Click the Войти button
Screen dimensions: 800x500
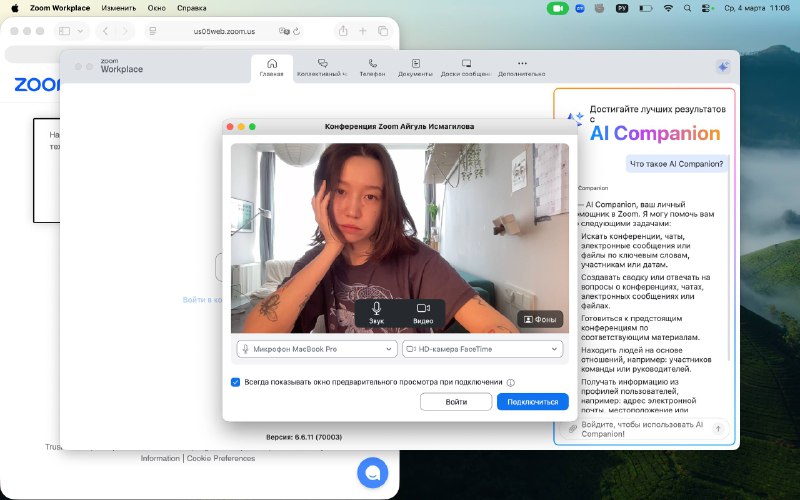tap(456, 401)
